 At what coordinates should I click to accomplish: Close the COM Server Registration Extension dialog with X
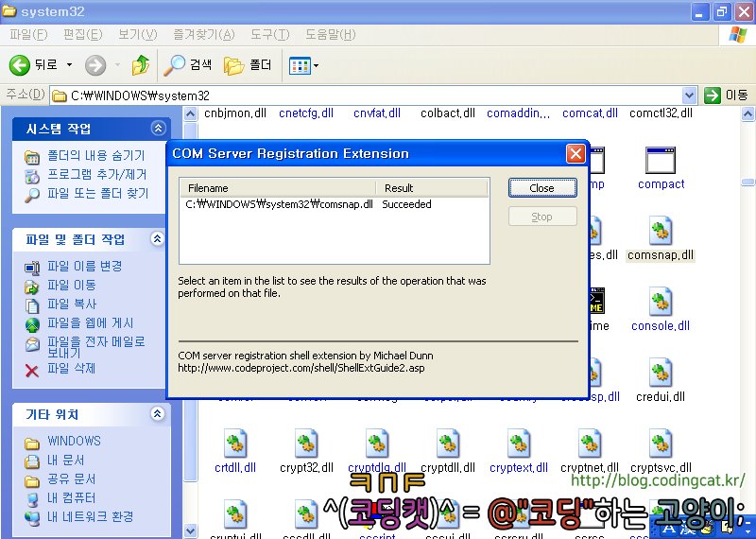[576, 154]
